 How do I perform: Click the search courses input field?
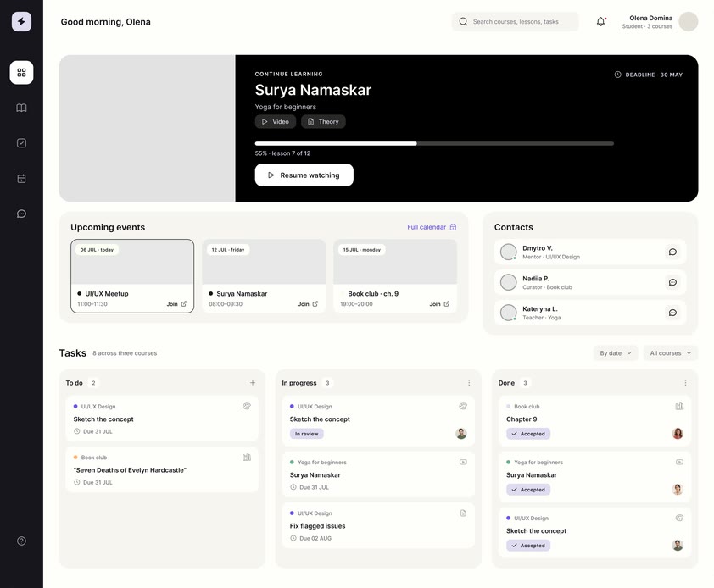pyautogui.click(x=516, y=21)
